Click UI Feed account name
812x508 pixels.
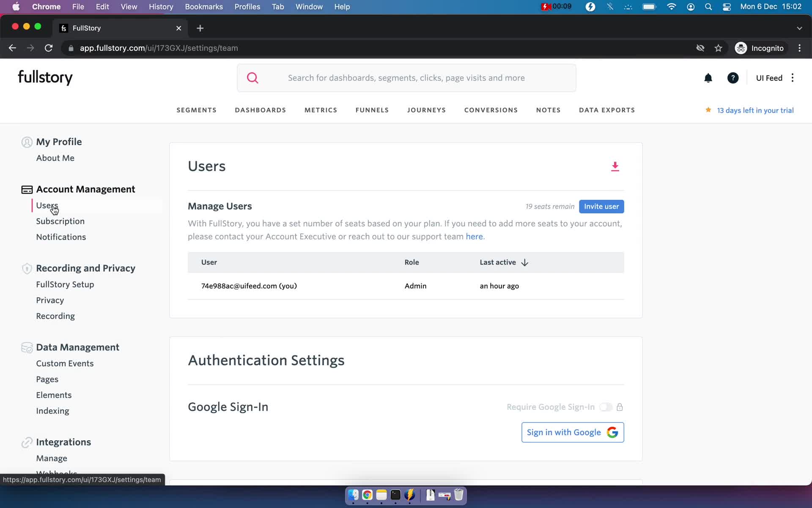[x=769, y=78]
